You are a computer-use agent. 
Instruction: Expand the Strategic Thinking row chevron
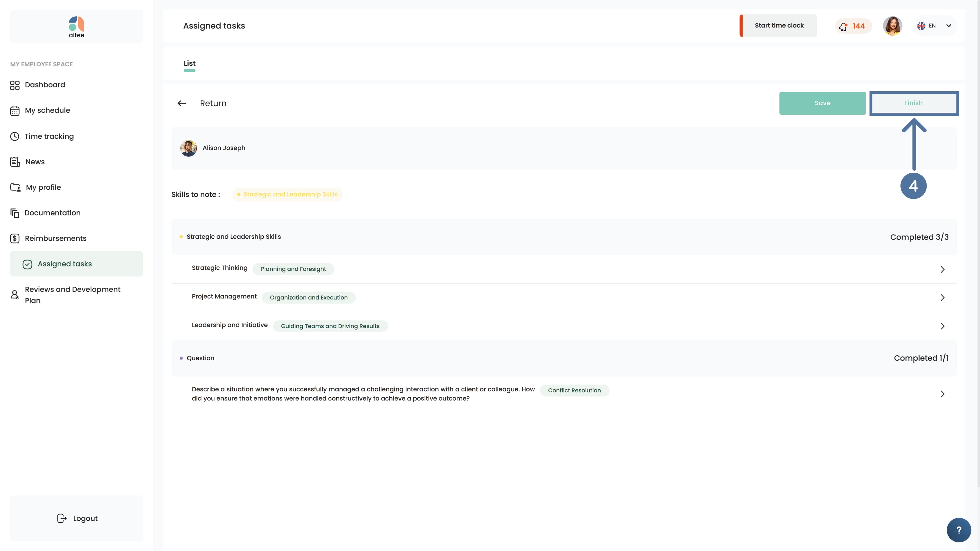pos(943,269)
